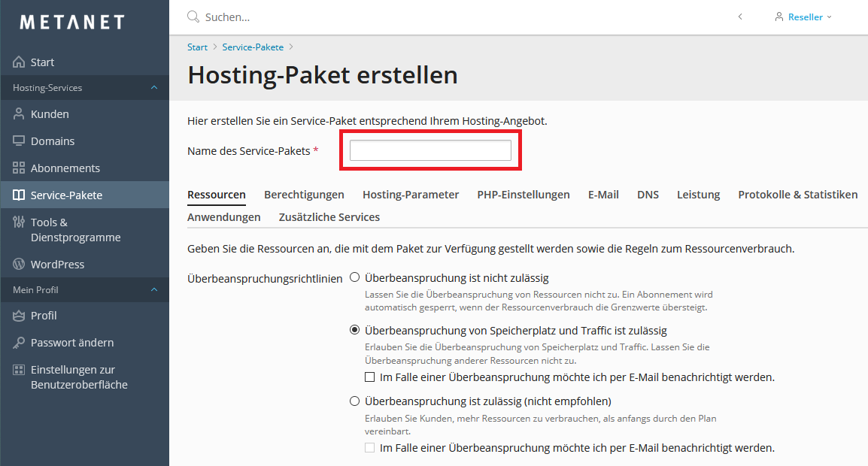Click the Passwort ändern key icon
Image resolution: width=868 pixels, height=466 pixels.
(x=19, y=343)
